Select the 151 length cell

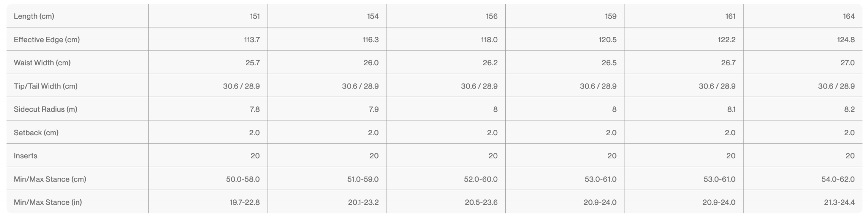255,16
